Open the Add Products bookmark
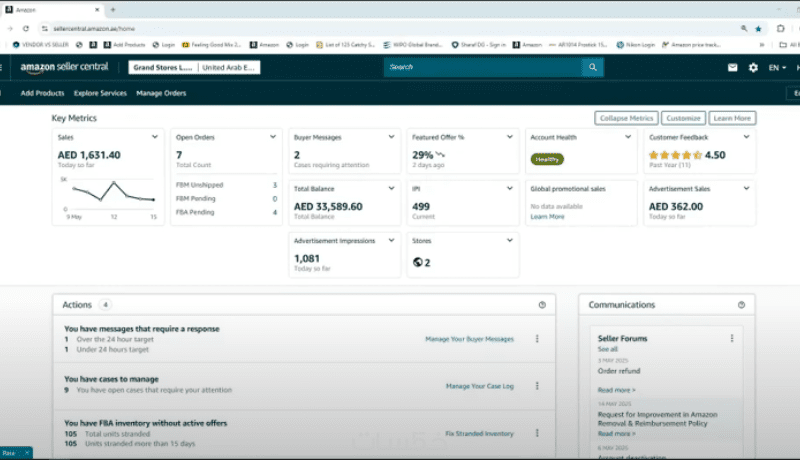 pos(124,45)
